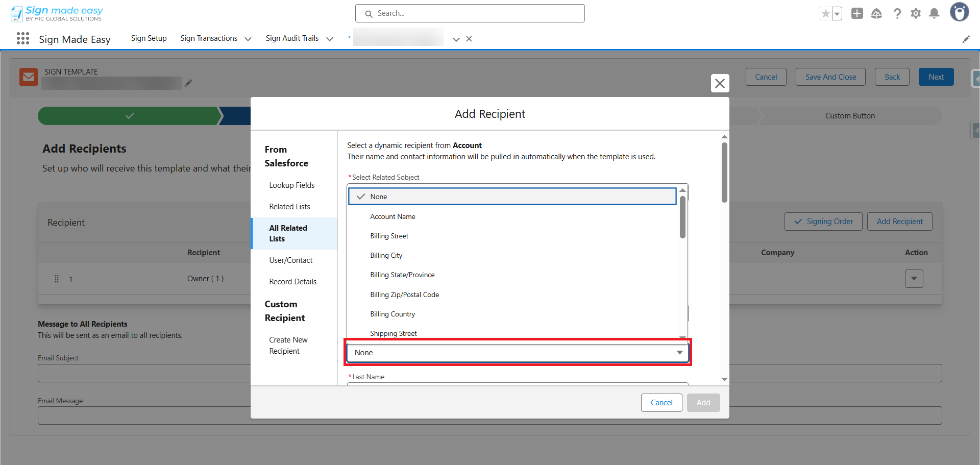
Task: Click the completed green progress step
Action: (130, 116)
